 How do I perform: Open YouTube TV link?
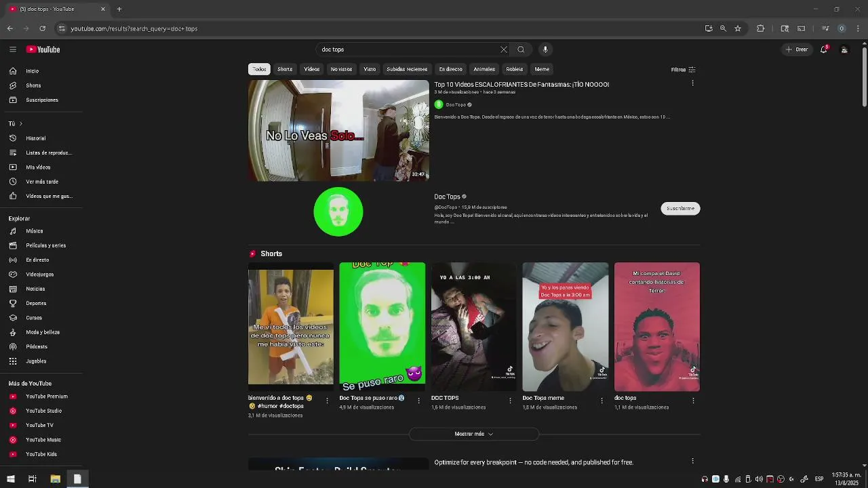(x=45, y=425)
